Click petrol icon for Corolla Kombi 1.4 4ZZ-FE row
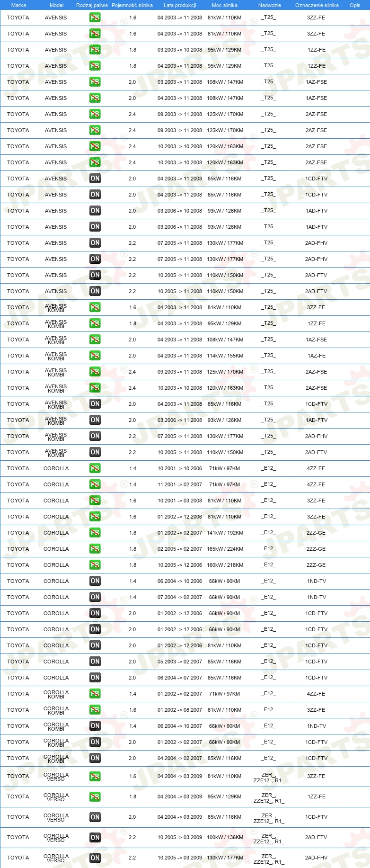Viewport: 370px width, 868px height. 95,694
